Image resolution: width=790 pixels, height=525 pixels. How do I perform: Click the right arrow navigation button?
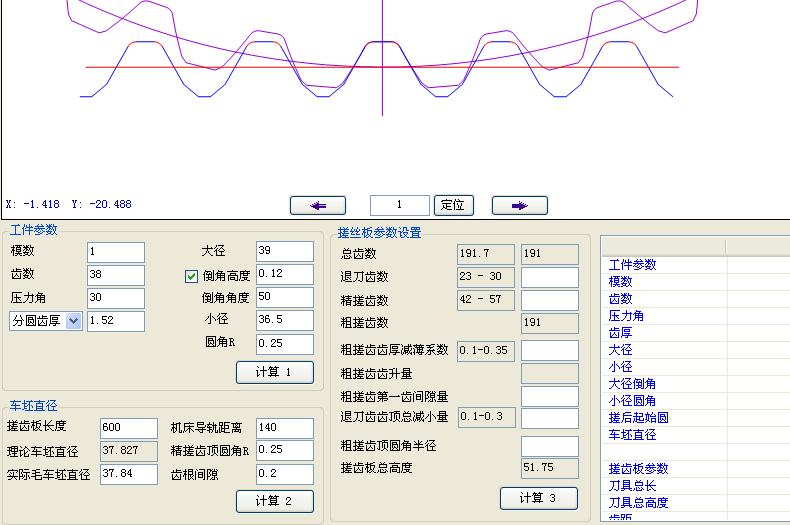[x=519, y=205]
